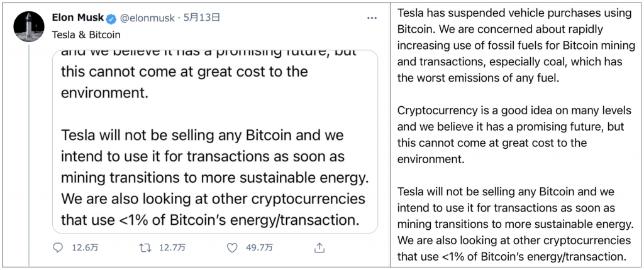Open the Elon Musk display name link
Screen dimensions: 644x270
[x=72, y=18]
